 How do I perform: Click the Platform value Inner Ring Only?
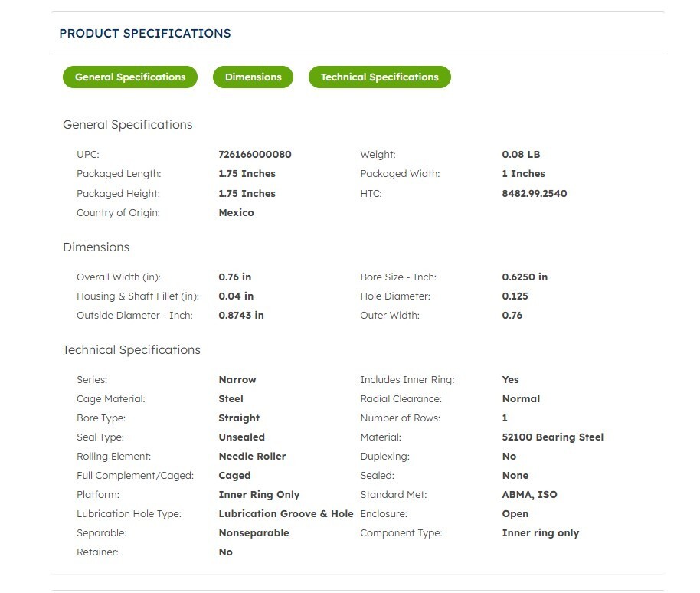(259, 495)
